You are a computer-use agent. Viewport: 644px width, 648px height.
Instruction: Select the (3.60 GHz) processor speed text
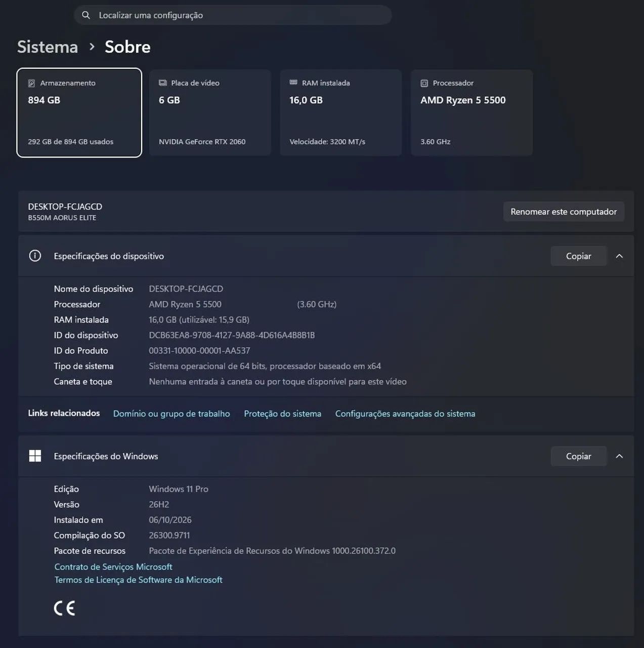tap(317, 304)
